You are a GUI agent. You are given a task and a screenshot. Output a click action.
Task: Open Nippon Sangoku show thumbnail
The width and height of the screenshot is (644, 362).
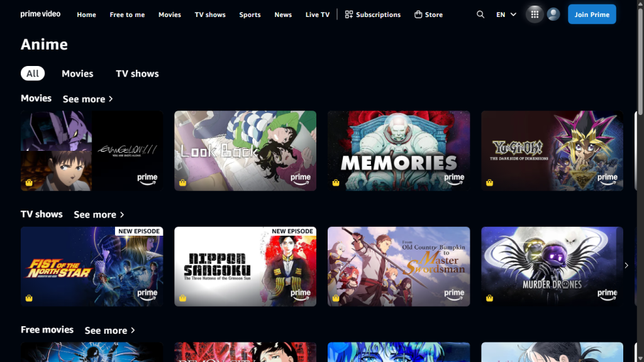click(x=245, y=266)
